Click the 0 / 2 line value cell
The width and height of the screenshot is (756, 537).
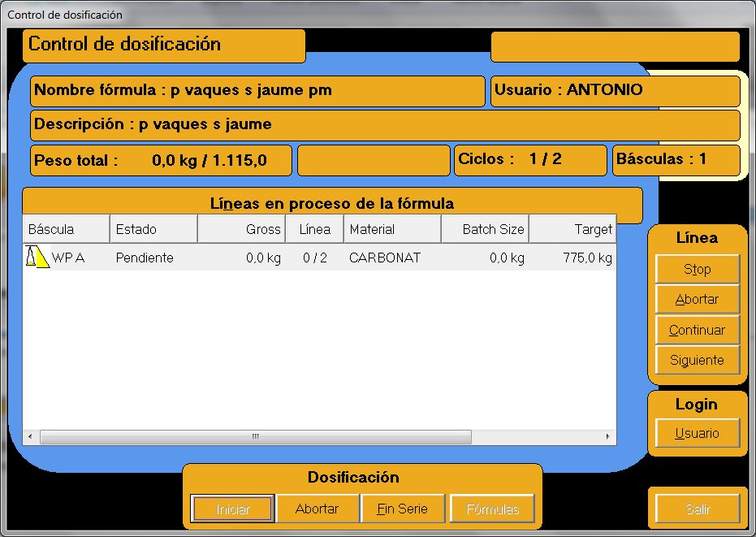pos(315,258)
